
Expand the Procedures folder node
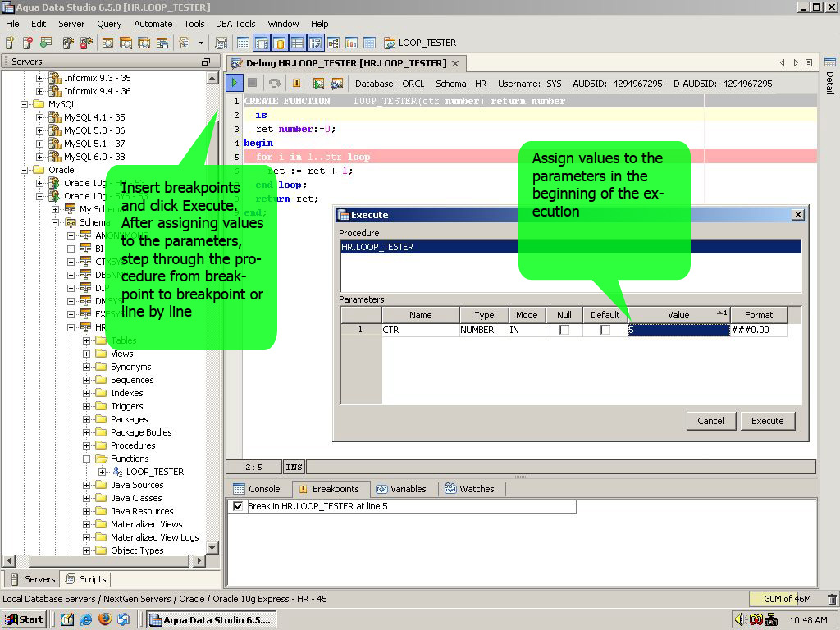tap(86, 445)
